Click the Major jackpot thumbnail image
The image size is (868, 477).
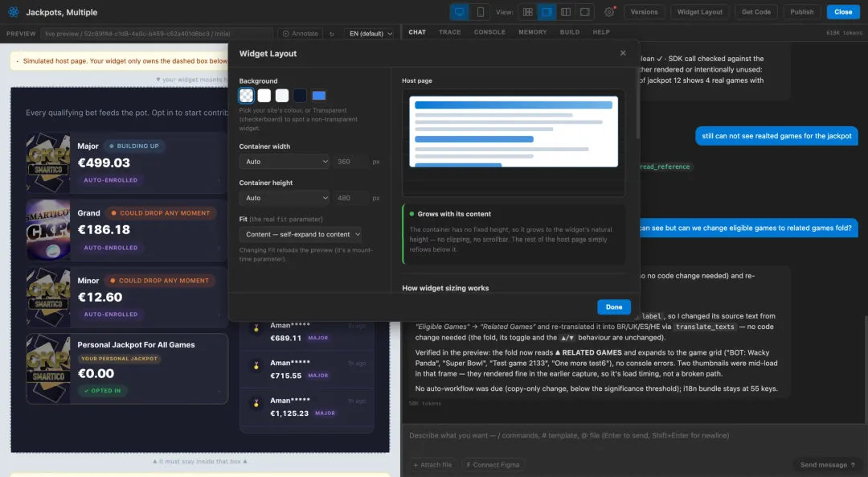point(48,162)
